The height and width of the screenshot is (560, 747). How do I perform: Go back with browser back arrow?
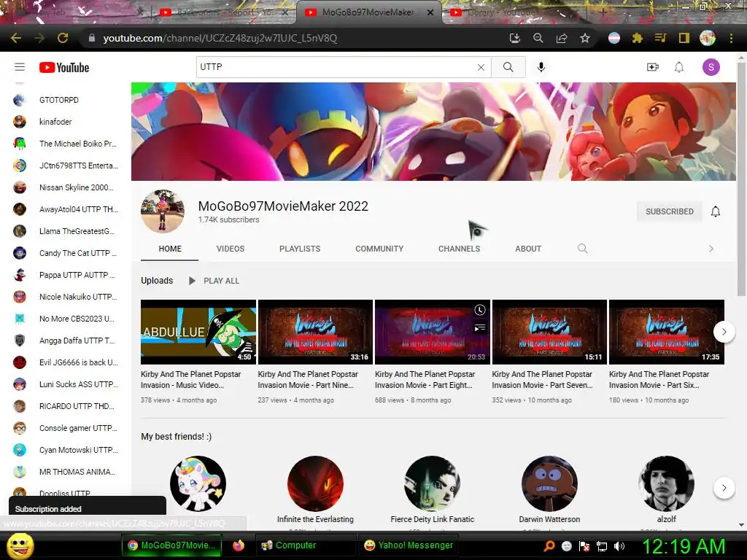tap(16, 38)
